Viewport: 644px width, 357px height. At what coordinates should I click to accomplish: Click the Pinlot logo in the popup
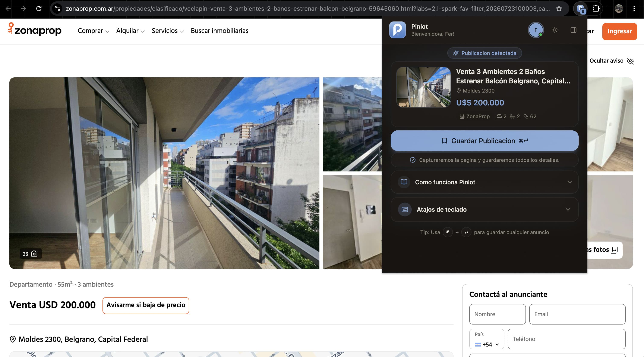[x=398, y=30]
